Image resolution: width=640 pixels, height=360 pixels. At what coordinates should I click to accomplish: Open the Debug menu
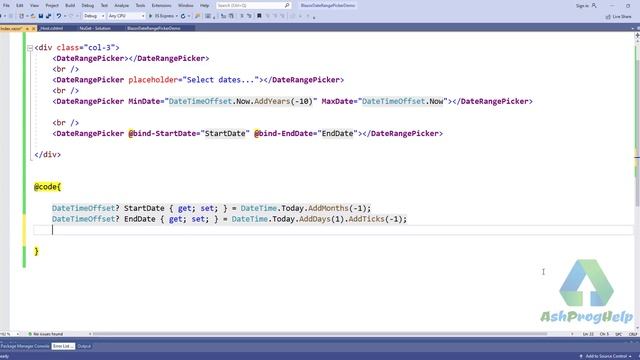87,5
